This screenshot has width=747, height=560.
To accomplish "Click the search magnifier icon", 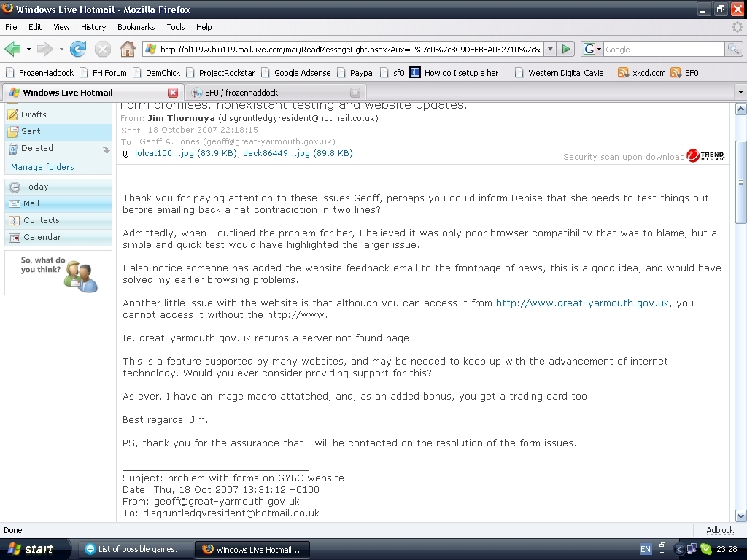I will tap(733, 49).
